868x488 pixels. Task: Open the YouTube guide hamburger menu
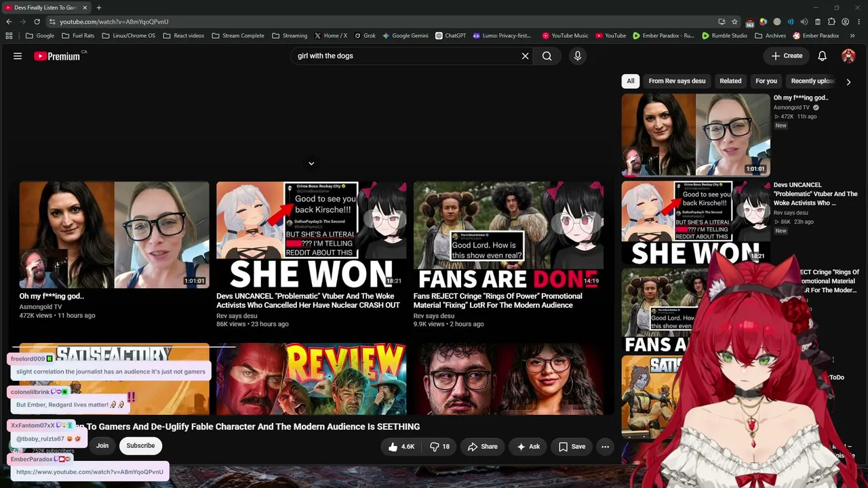click(x=18, y=56)
